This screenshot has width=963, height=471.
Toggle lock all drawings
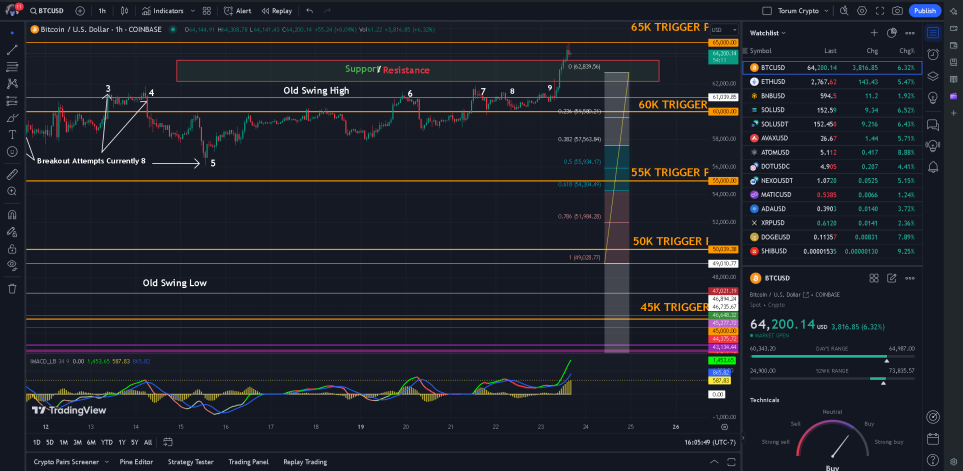(x=12, y=249)
